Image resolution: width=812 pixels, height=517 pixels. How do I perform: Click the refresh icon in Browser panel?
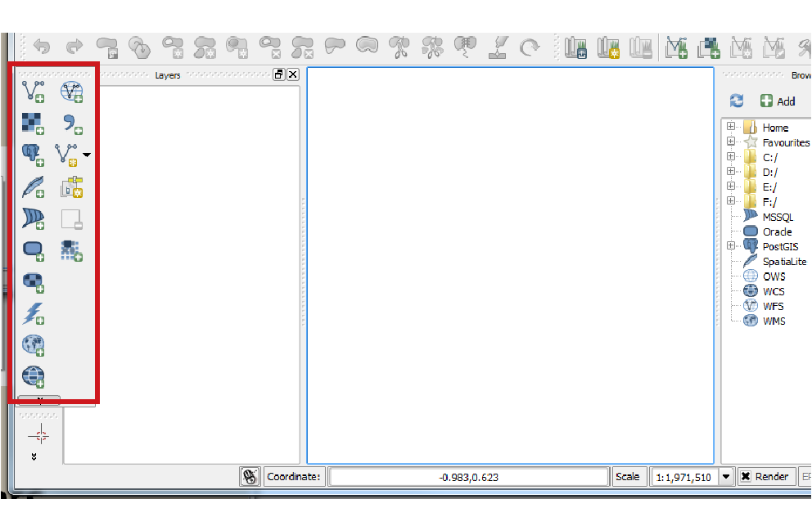point(737,101)
